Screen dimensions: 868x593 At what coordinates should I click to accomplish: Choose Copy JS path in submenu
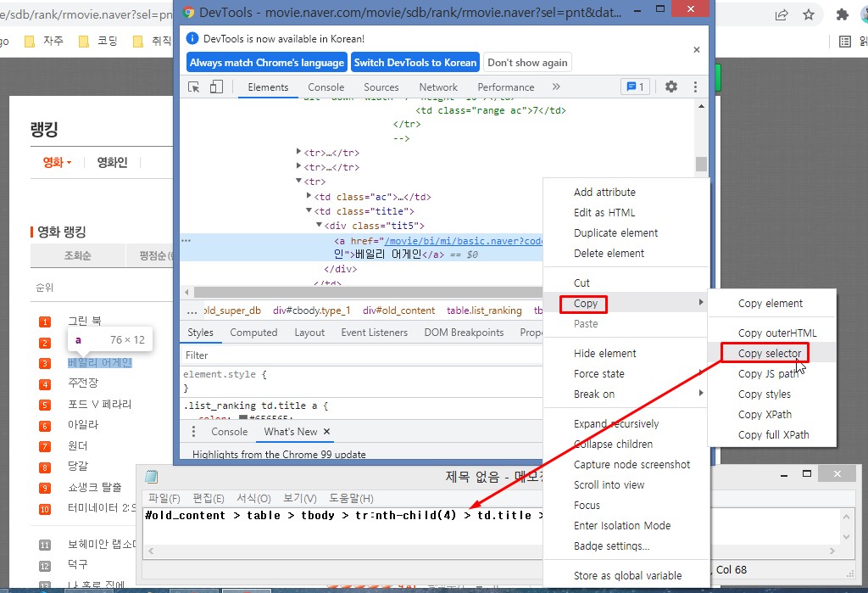[768, 373]
